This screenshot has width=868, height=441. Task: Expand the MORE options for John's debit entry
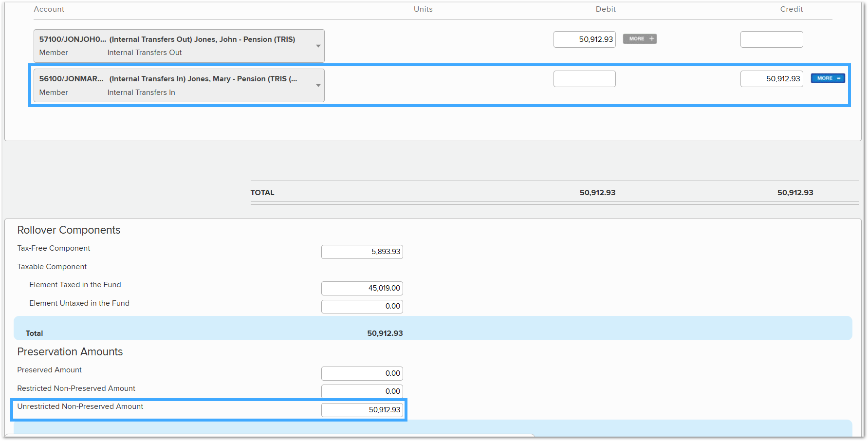tap(639, 39)
